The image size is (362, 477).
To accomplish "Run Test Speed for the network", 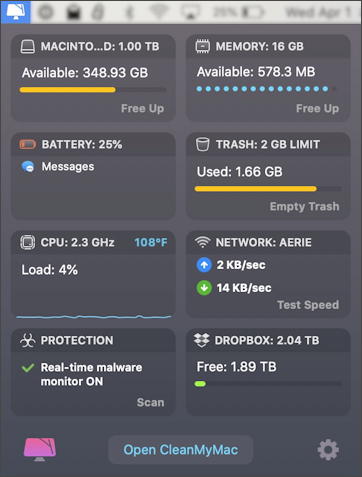I will tap(308, 305).
